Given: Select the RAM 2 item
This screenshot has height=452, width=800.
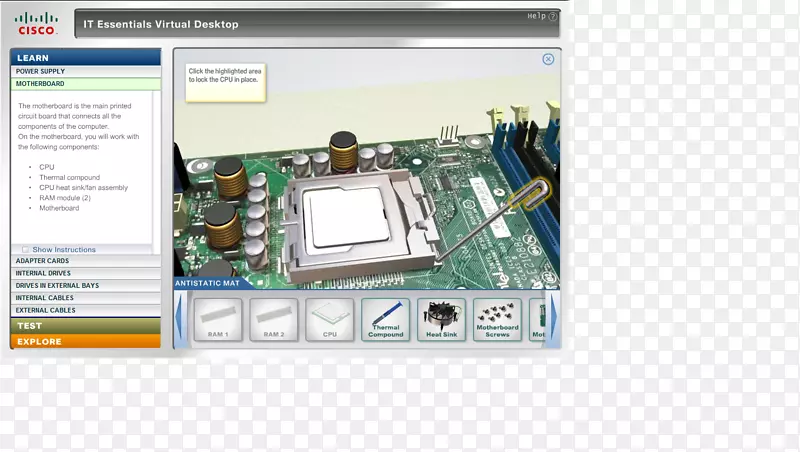Looking at the screenshot, I should click(x=273, y=319).
